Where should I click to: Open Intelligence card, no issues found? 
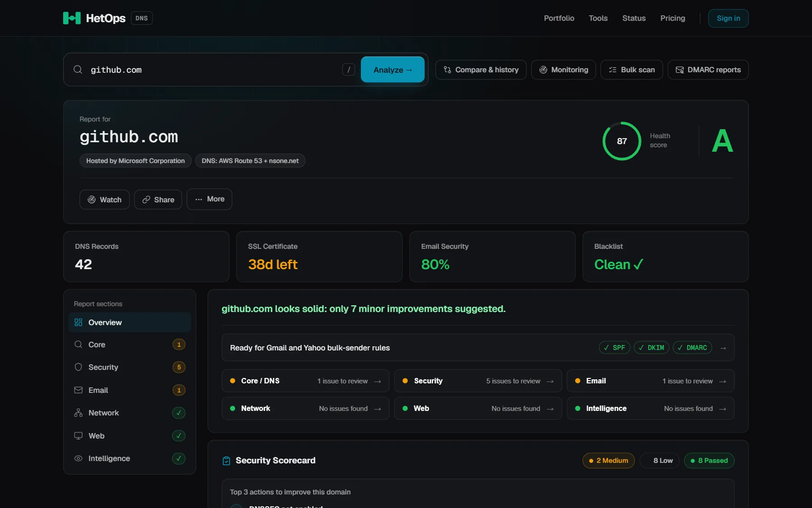click(x=651, y=408)
